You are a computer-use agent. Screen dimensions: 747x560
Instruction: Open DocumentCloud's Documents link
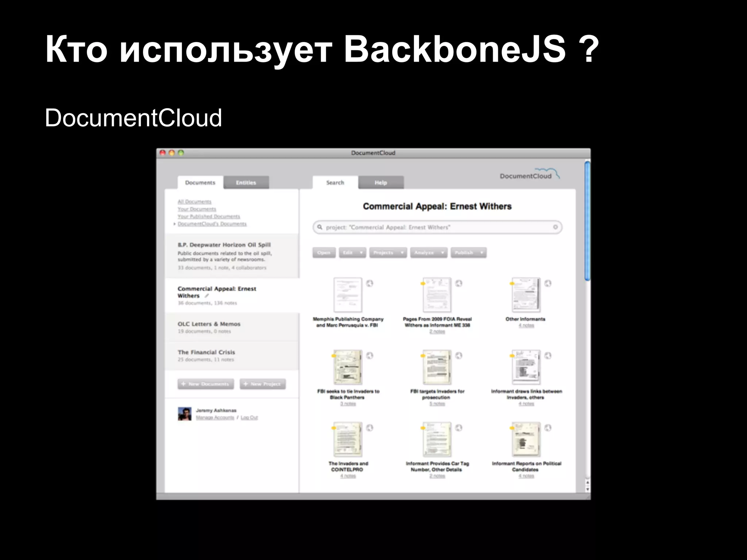click(212, 224)
